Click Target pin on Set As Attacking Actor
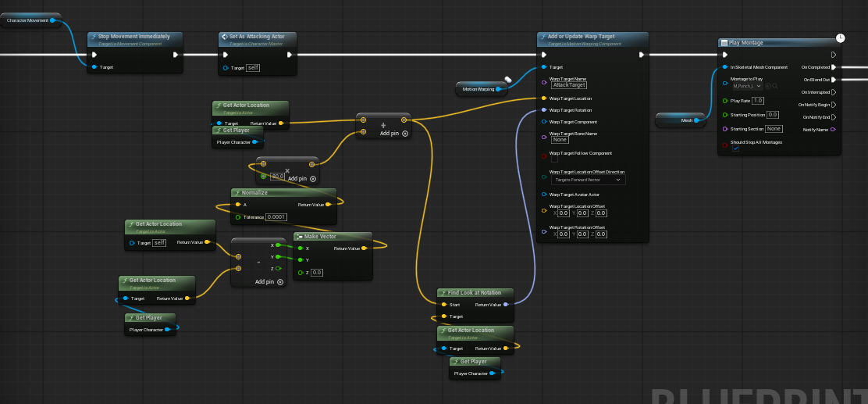868x404 pixels. tap(226, 68)
